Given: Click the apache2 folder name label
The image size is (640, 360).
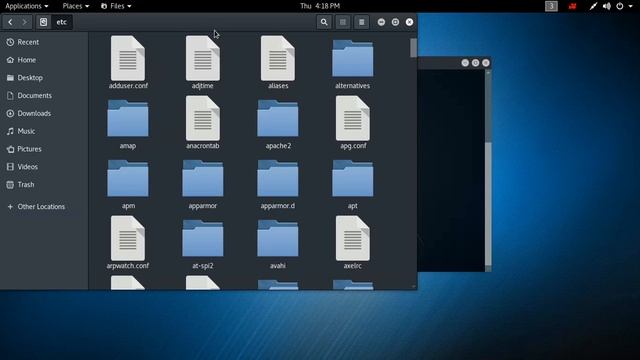Looking at the screenshot, I should tap(278, 146).
